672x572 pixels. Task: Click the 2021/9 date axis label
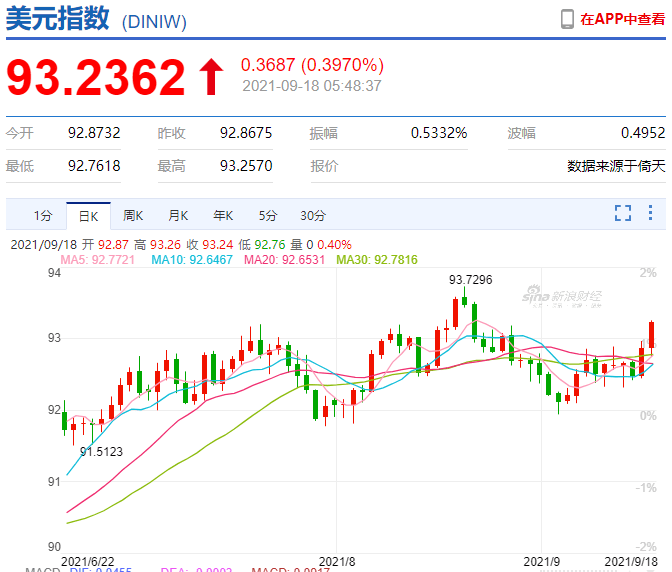(x=542, y=561)
